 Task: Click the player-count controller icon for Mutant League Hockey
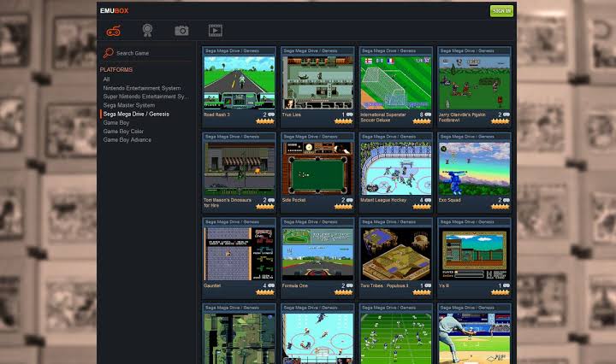point(428,200)
